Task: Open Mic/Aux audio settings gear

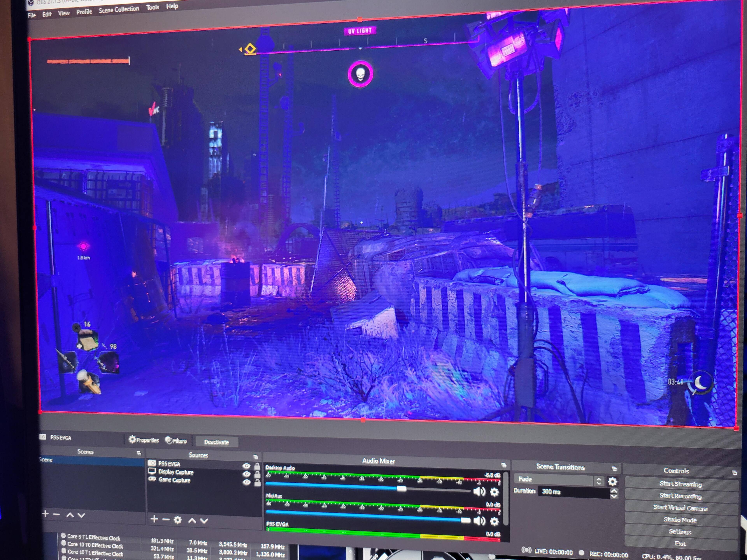Action: click(x=494, y=521)
